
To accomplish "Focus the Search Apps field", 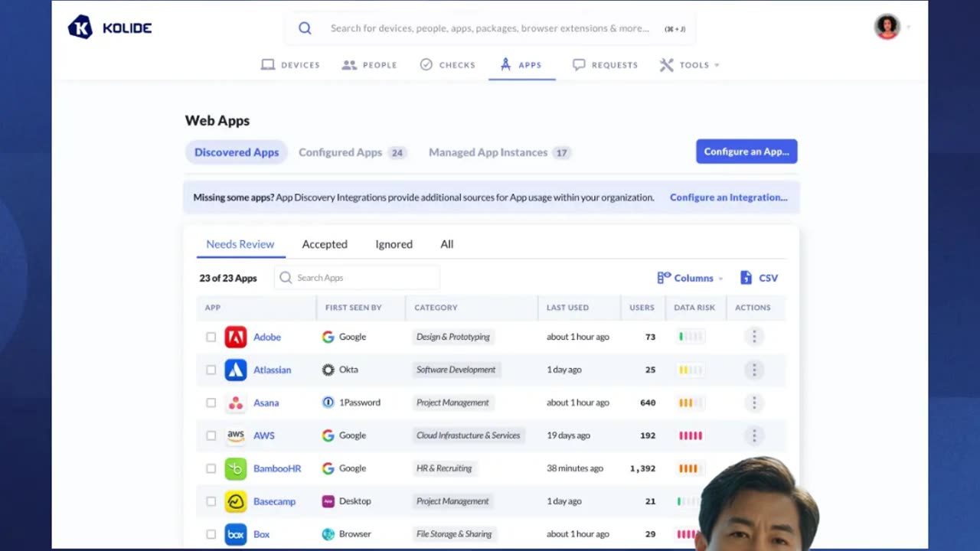I will [357, 278].
